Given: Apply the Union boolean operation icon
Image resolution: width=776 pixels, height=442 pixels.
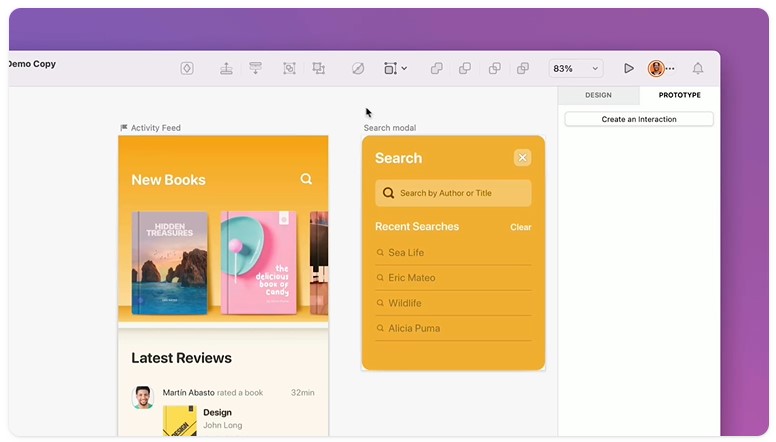Looking at the screenshot, I should point(436,68).
